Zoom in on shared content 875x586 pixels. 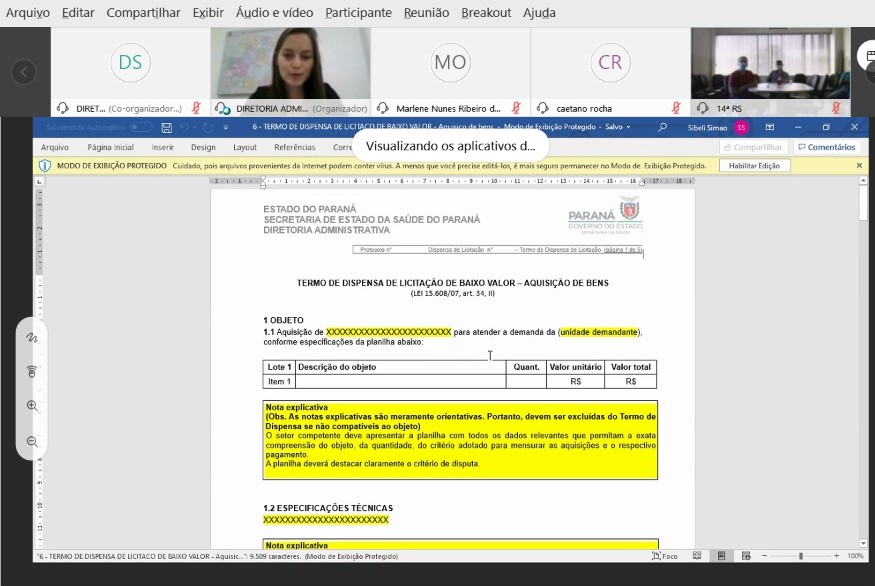coord(32,406)
